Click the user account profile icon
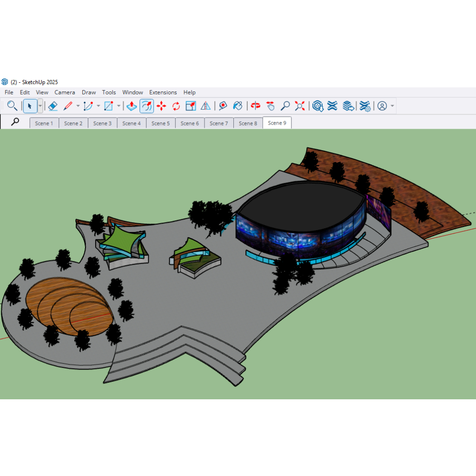Image resolution: width=476 pixels, height=476 pixels. coord(382,106)
